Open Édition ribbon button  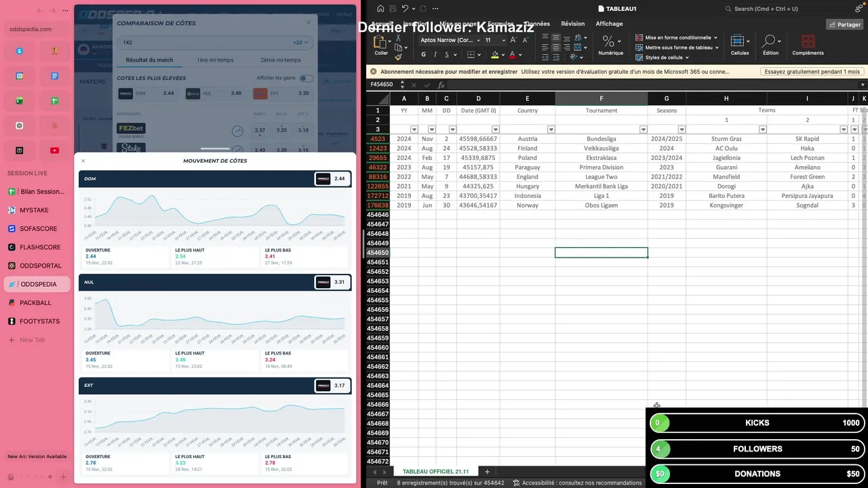point(770,45)
